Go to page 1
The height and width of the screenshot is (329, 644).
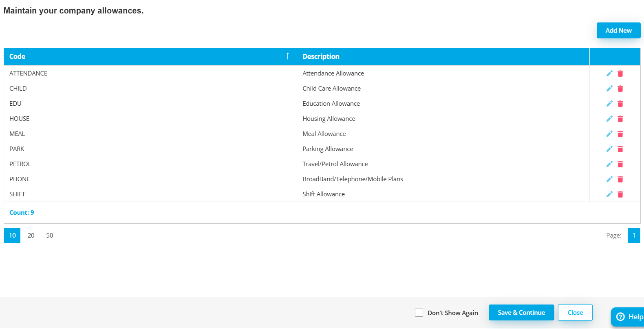pyautogui.click(x=634, y=236)
